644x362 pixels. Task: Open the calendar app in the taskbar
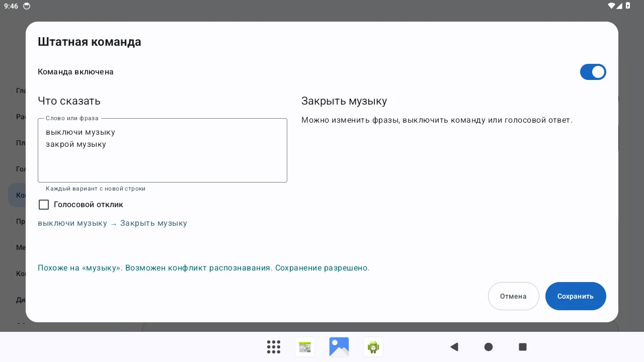[x=305, y=347]
